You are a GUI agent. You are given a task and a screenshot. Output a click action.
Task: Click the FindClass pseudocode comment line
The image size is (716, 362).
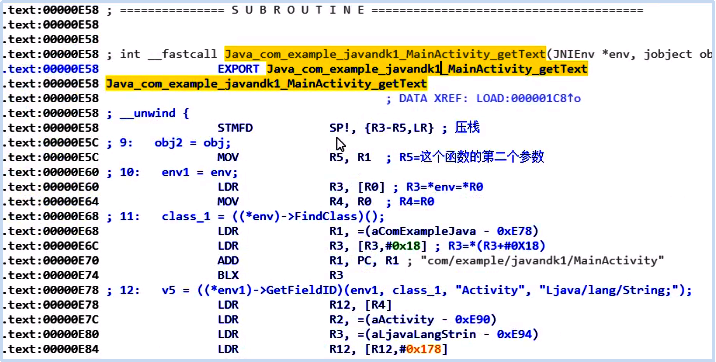[246, 216]
